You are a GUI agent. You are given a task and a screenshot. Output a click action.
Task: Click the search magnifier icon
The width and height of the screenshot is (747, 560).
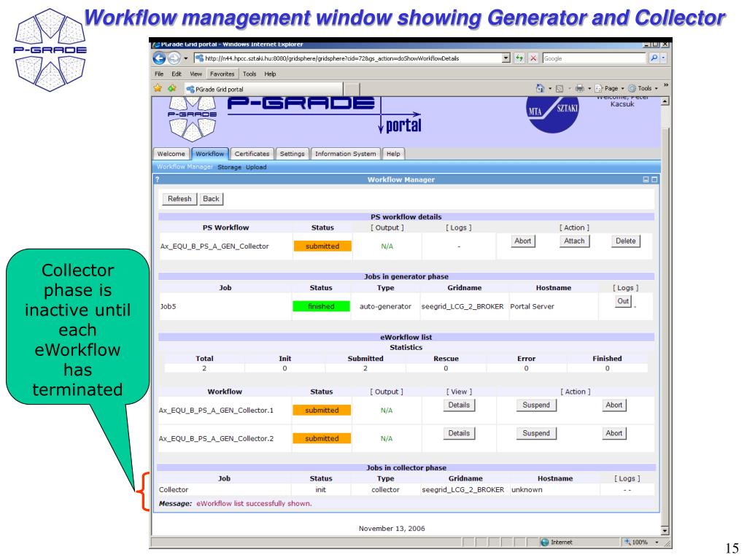[654, 58]
